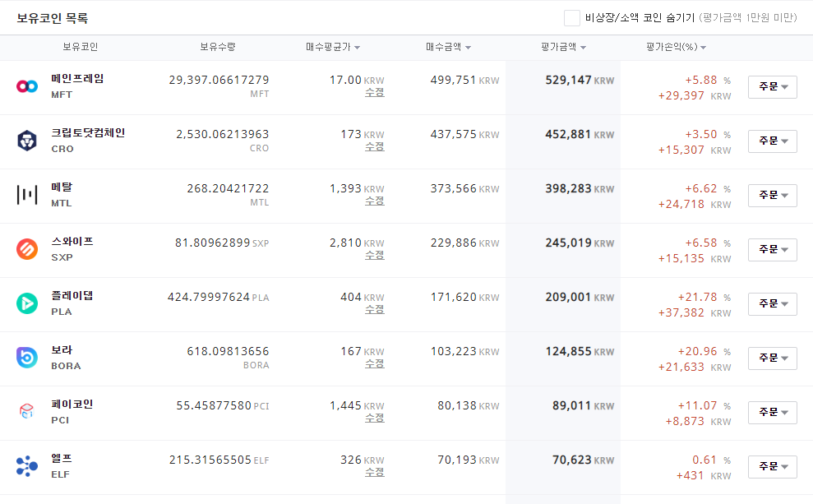This screenshot has height=504, width=813.
Task: Click the PlayDapp (PLA) coin icon
Action: click(27, 303)
